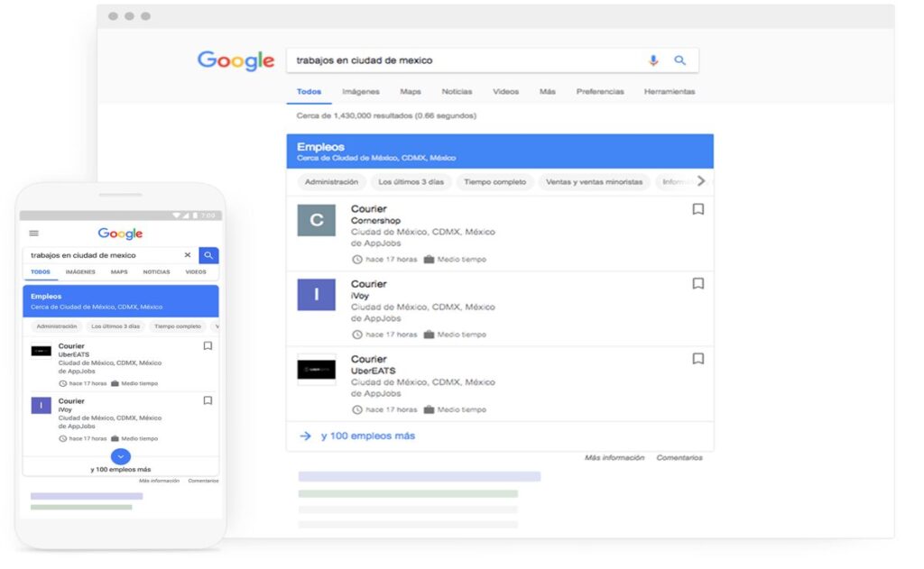924x569 pixels.
Task: Bookmark the UberEATS Courier job on desktop
Action: (698, 359)
